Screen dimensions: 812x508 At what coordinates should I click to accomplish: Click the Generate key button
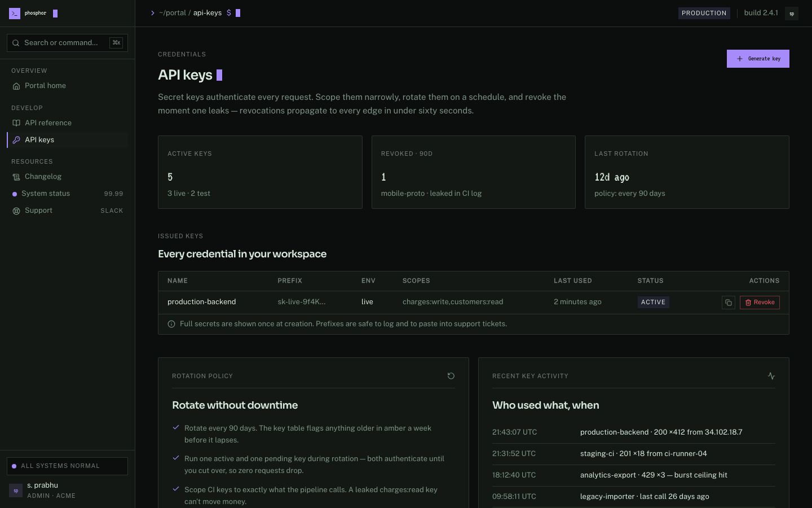pyautogui.click(x=758, y=59)
